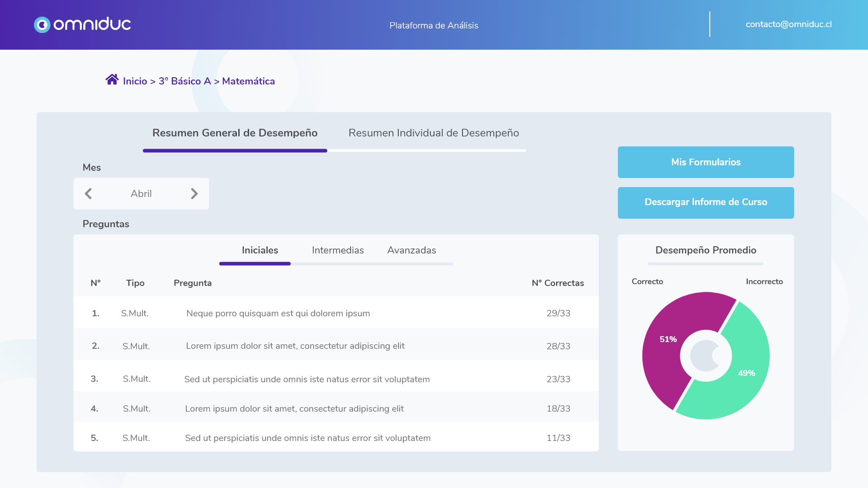Open the Inicio breadcrumb link
Viewport: 868px width, 488px height.
coord(135,81)
